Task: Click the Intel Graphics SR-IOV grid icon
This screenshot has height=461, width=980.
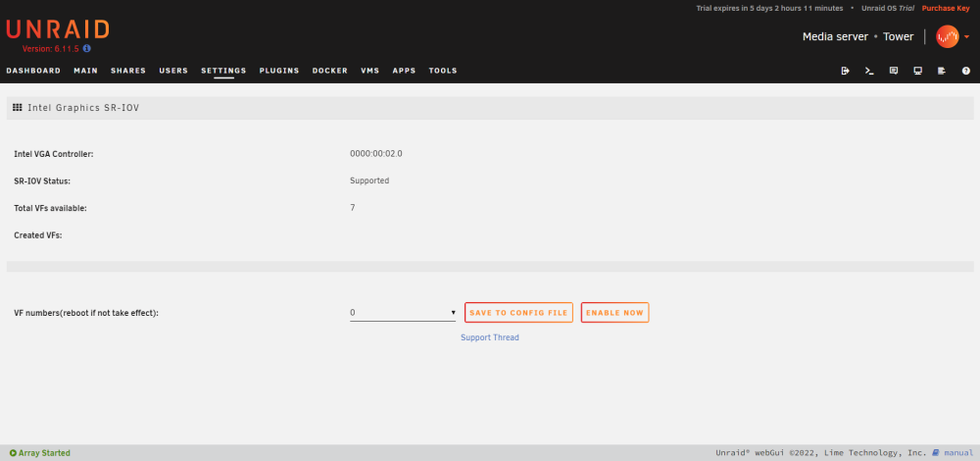Action: (x=18, y=108)
